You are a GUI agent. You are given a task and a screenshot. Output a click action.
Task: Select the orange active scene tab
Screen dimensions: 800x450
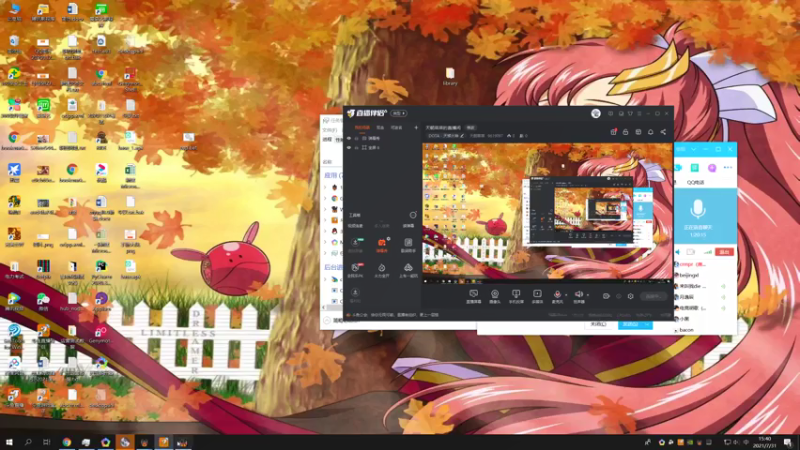tap(362, 128)
